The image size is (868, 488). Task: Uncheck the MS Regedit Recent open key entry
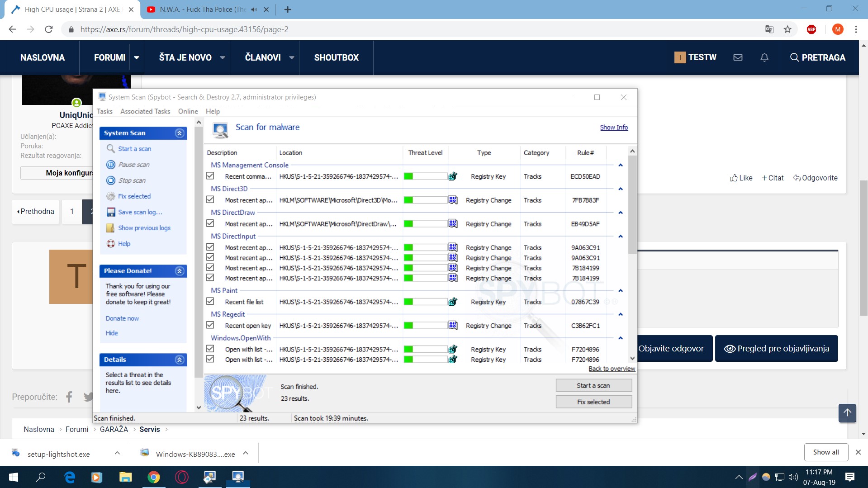(x=210, y=325)
